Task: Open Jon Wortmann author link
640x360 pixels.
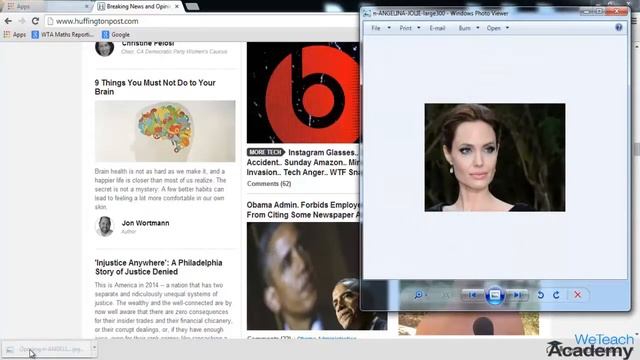Action: [x=145, y=223]
